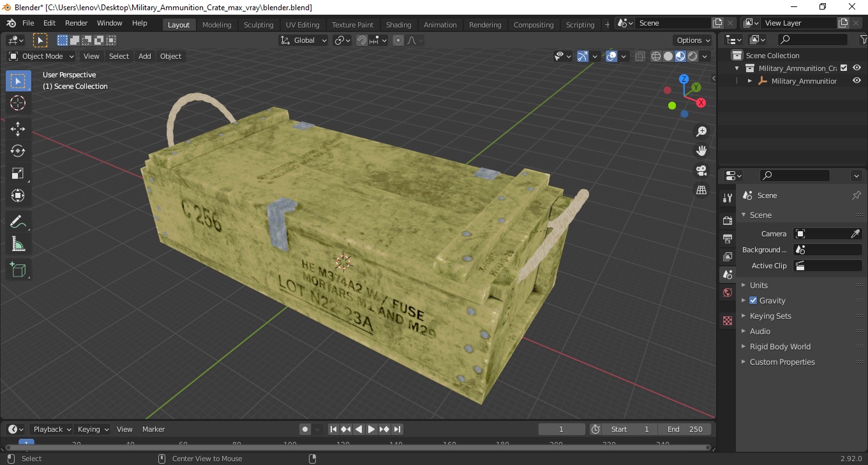
Task: Hide the Military_Ammunition_Cra collection with eye icon
Action: [x=857, y=68]
